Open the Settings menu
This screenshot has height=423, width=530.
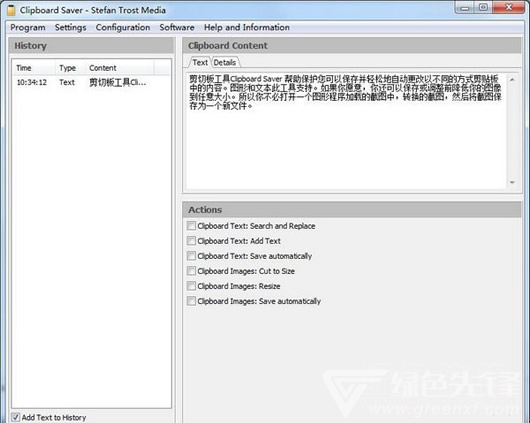point(70,27)
